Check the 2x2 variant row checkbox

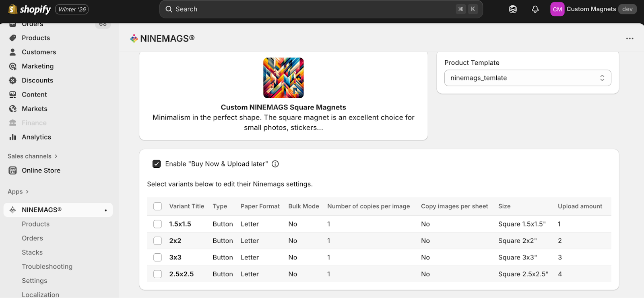coord(158,241)
